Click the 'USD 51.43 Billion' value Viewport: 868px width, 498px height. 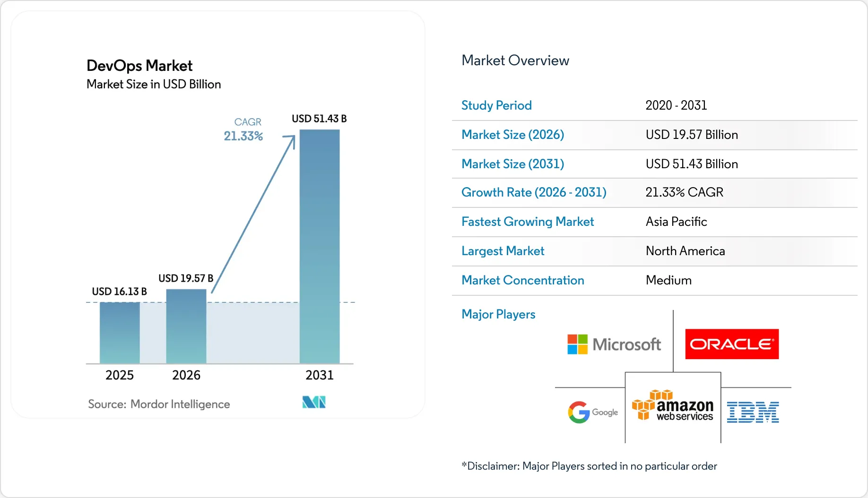pos(692,164)
